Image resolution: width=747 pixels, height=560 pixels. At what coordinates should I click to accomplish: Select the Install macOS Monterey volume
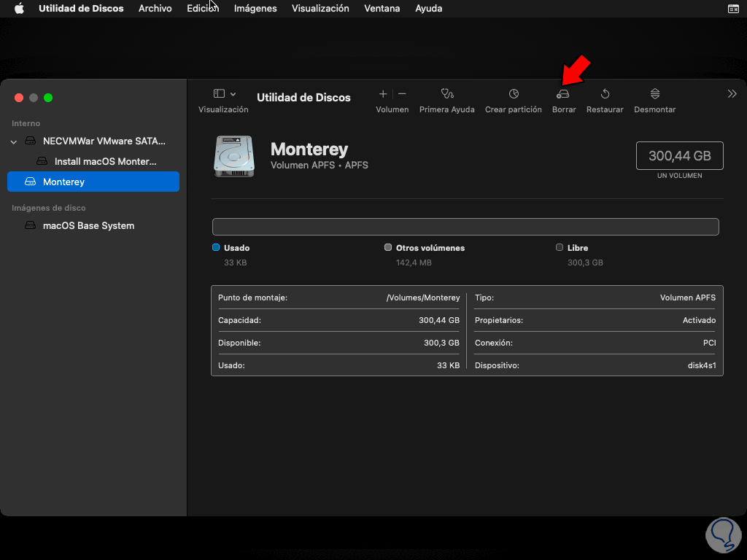[105, 161]
